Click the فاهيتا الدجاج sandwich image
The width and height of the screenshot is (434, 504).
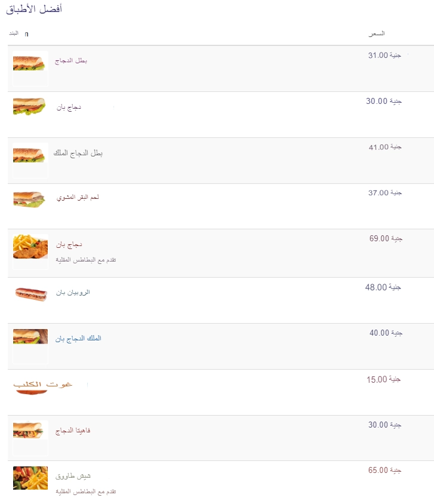(28, 430)
